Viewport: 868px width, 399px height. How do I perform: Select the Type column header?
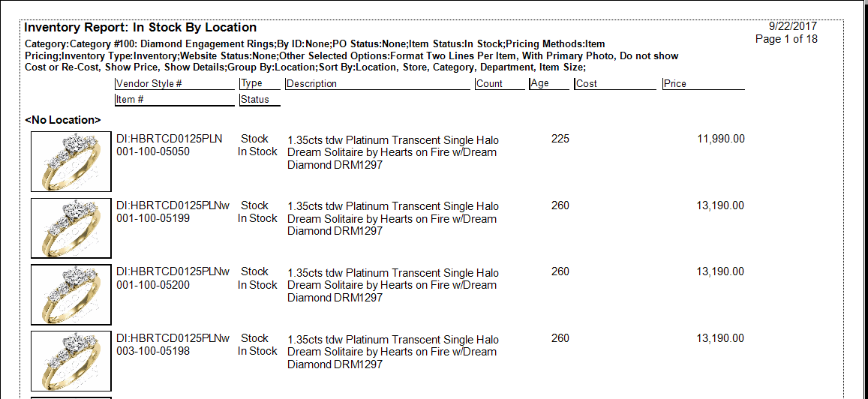tap(252, 84)
